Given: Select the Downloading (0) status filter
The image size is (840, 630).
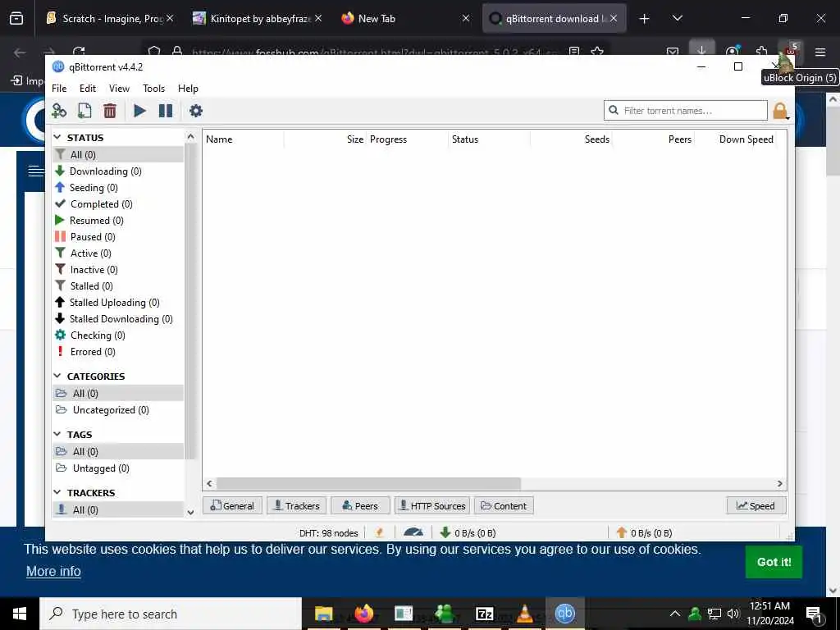Looking at the screenshot, I should click(x=118, y=171).
